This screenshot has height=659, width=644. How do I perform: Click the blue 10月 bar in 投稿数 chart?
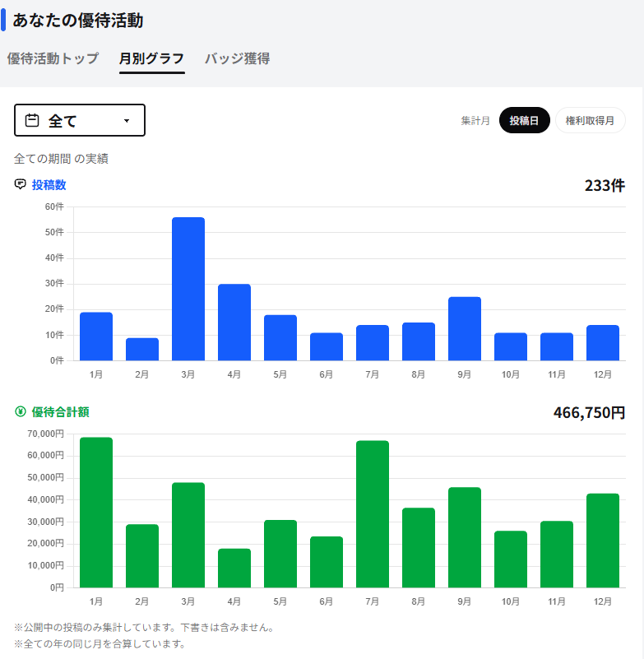[511, 346]
